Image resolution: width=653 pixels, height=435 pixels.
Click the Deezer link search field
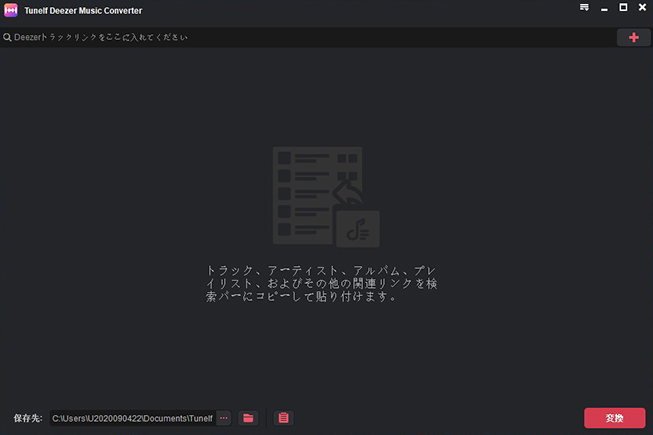pyautogui.click(x=308, y=37)
